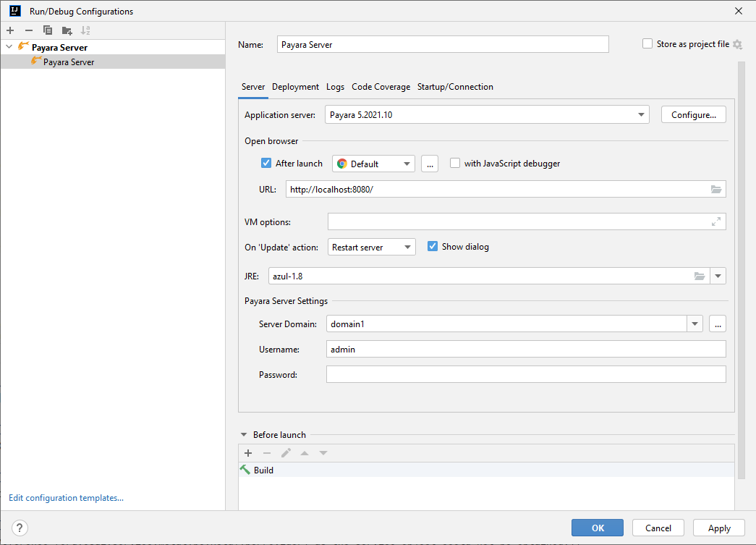Switch to the Deployment tab
Screen dimensions: 756x545
pos(295,87)
